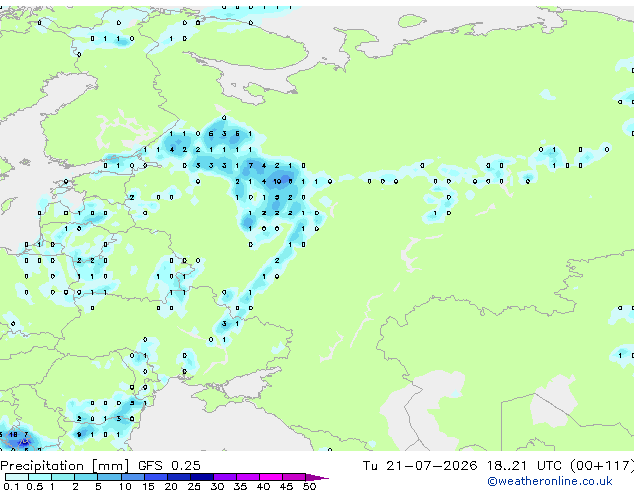Click the 'GFS 0.25' model label

(x=169, y=466)
